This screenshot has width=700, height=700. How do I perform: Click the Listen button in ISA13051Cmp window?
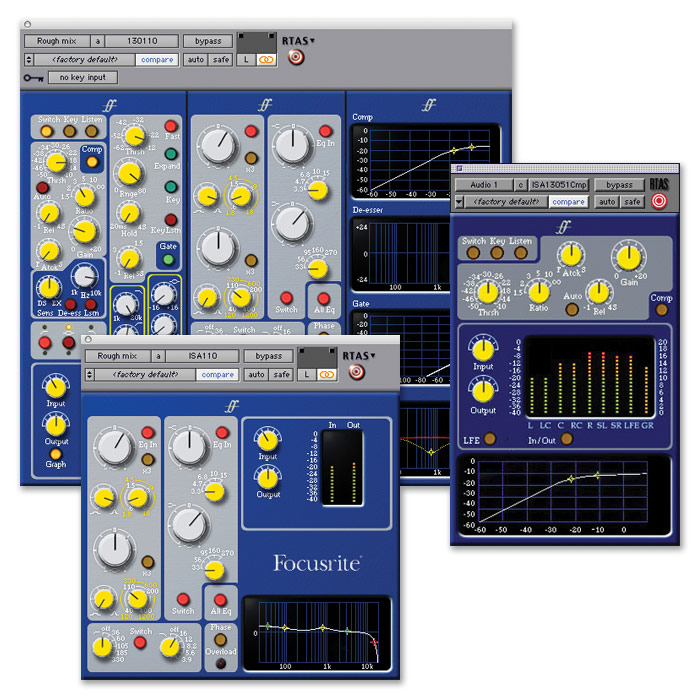pyautogui.click(x=521, y=253)
